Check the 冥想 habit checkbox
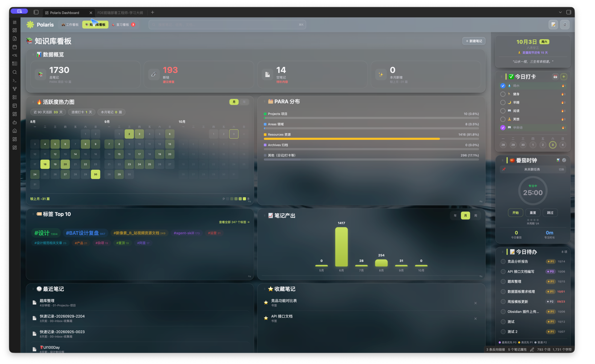Screen dimensions: 595x364 [x=503, y=119]
